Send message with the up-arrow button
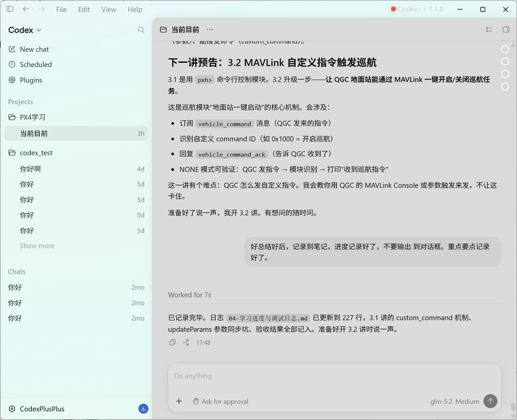Viewport: 517px width, 420px height. click(x=491, y=401)
